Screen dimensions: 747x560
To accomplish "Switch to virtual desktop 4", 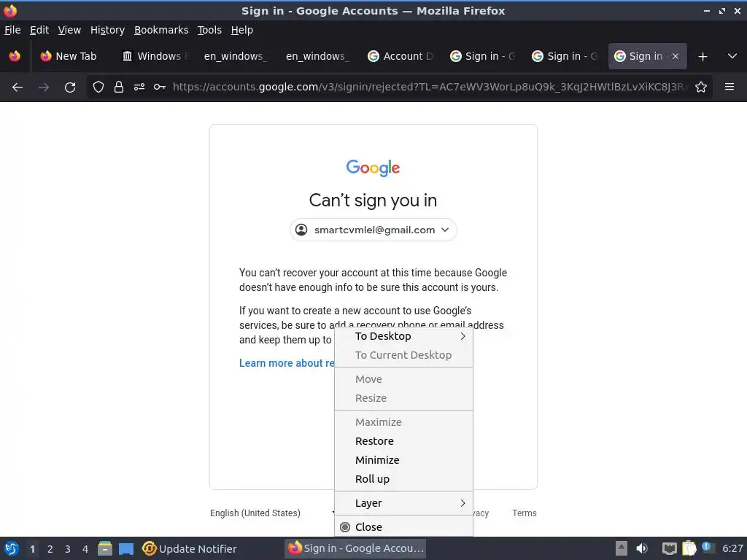I will pos(85,549).
